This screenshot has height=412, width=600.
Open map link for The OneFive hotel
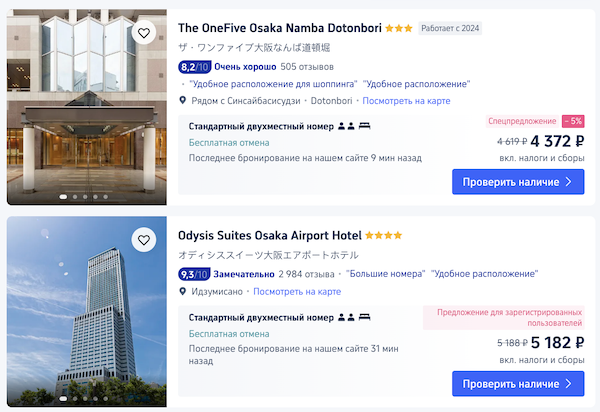click(x=406, y=101)
